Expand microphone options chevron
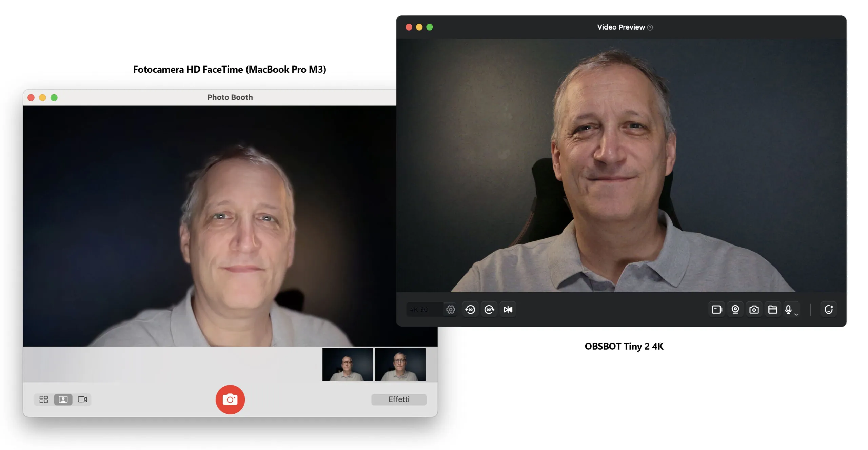Screen dimensions: 868x450 pyautogui.click(x=796, y=314)
